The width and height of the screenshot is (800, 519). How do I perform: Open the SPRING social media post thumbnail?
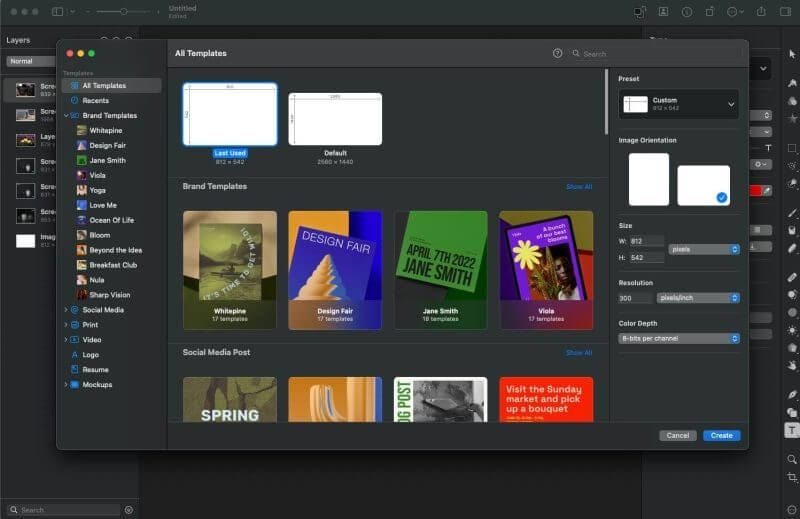230,400
